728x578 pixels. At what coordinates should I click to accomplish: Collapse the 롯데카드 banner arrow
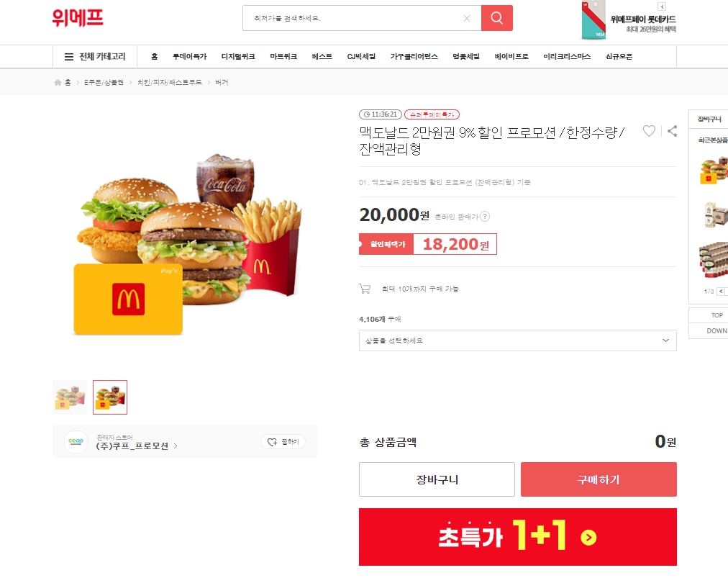click(x=662, y=6)
